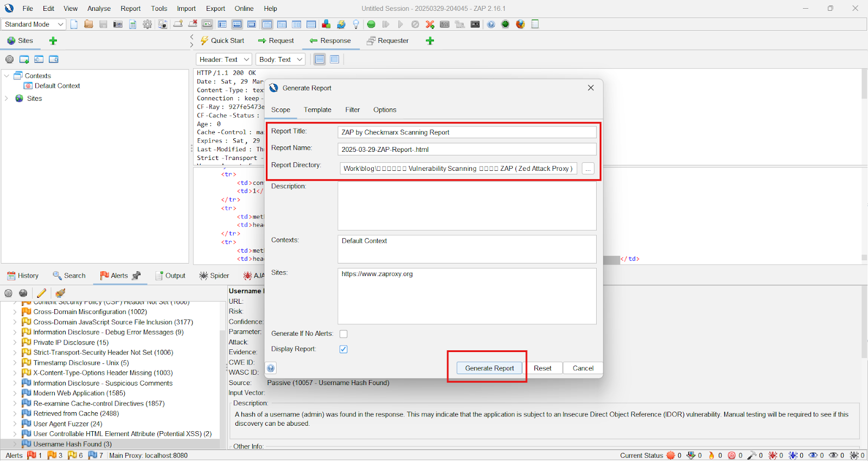Switch to the Template tab in dialog
The height and width of the screenshot is (461, 868).
pos(317,110)
